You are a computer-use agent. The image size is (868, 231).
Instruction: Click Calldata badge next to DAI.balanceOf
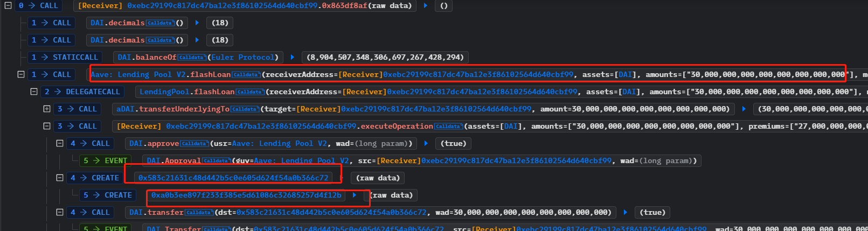(192, 58)
